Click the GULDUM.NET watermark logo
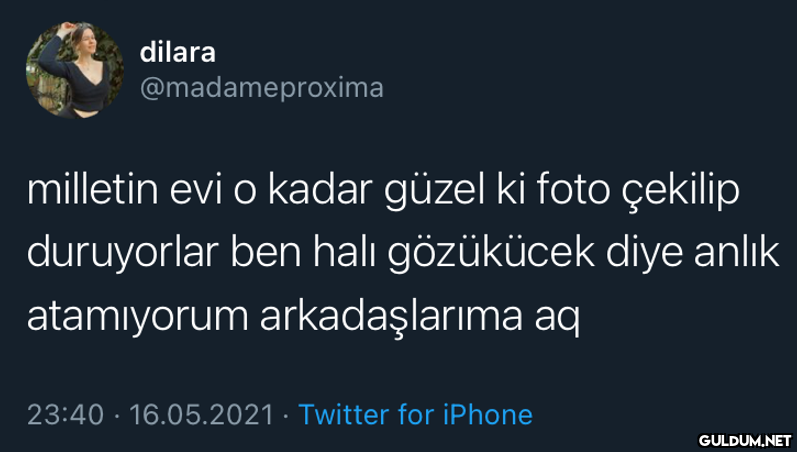 point(745,440)
